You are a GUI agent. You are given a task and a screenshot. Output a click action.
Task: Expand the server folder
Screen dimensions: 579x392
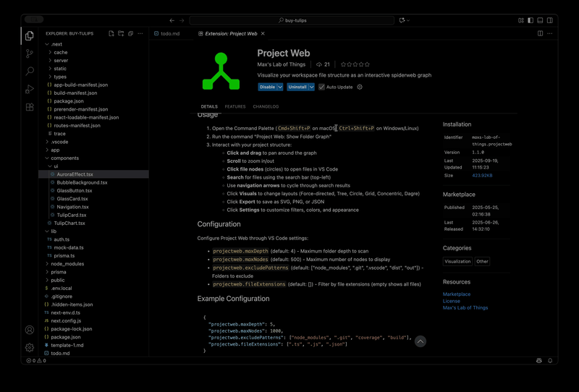tap(50, 61)
